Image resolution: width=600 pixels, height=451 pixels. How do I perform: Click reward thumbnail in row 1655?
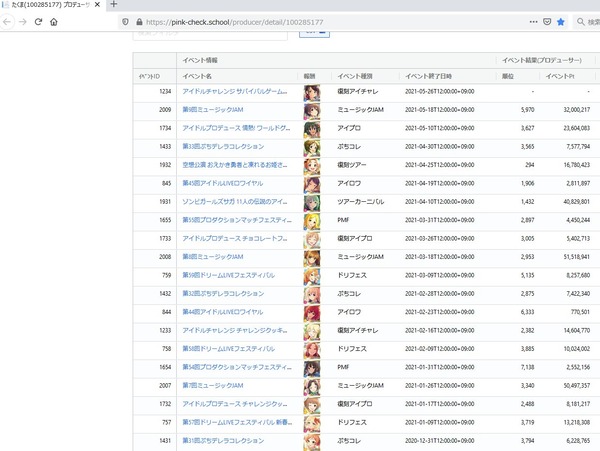pyautogui.click(x=312, y=221)
